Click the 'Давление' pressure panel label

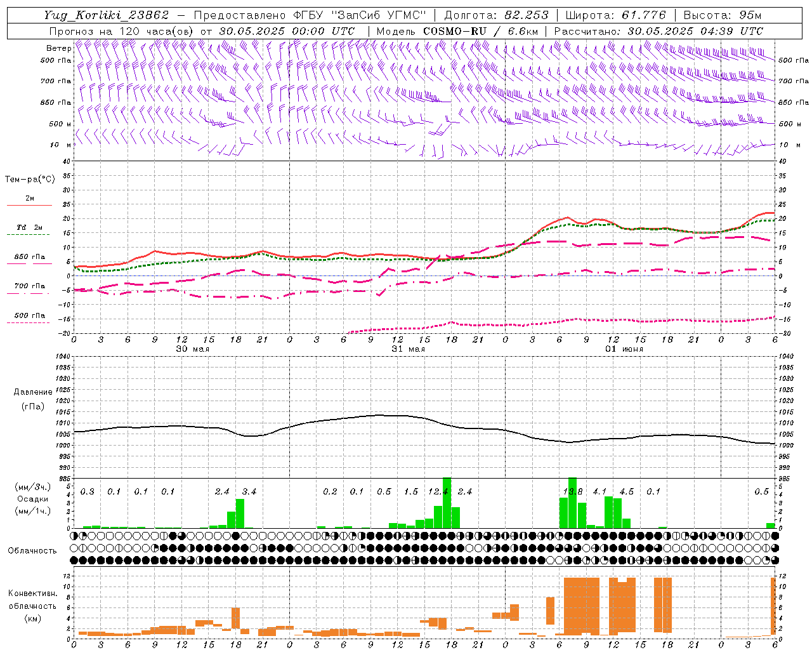(33, 392)
